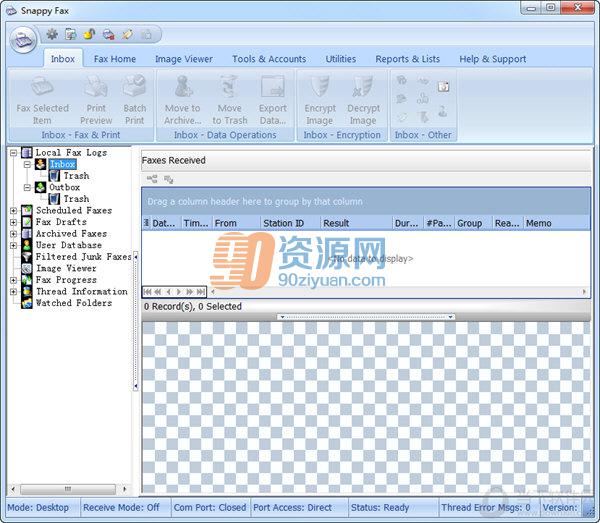Select Inbox in the fax tree
600x523 pixels.
(63, 165)
